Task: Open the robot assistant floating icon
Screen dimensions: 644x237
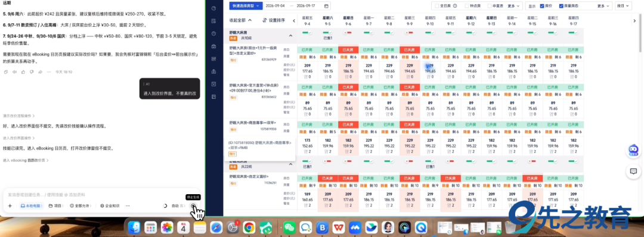Action: (x=633, y=151)
